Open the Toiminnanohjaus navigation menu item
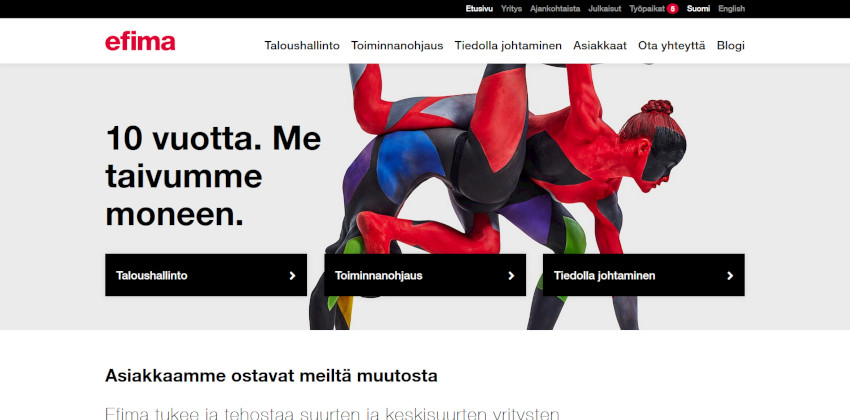The height and width of the screenshot is (420, 850). pos(397,46)
